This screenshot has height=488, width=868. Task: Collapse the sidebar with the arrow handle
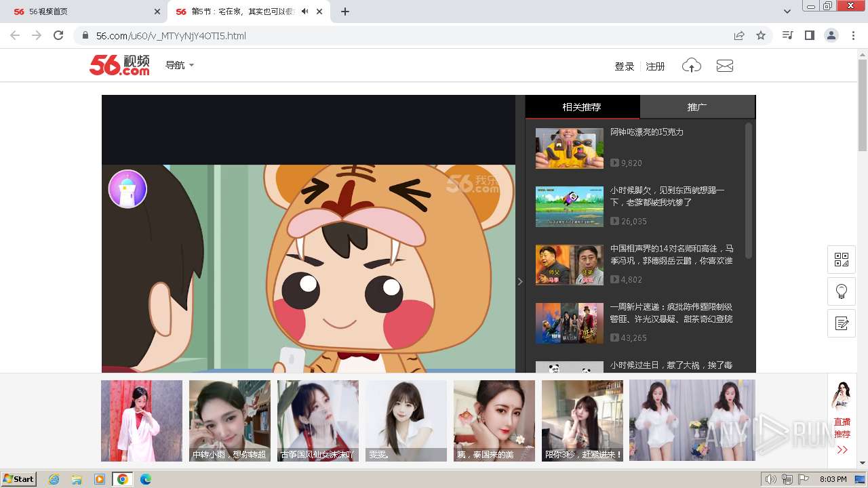pos(520,281)
